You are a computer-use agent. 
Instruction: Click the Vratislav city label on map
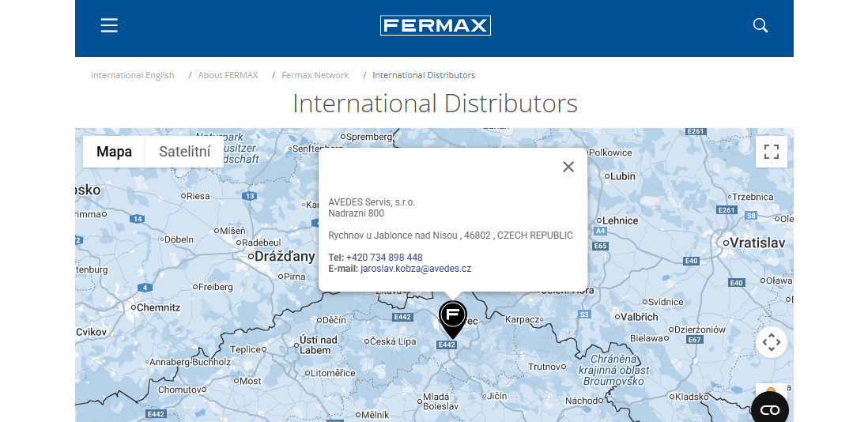757,243
